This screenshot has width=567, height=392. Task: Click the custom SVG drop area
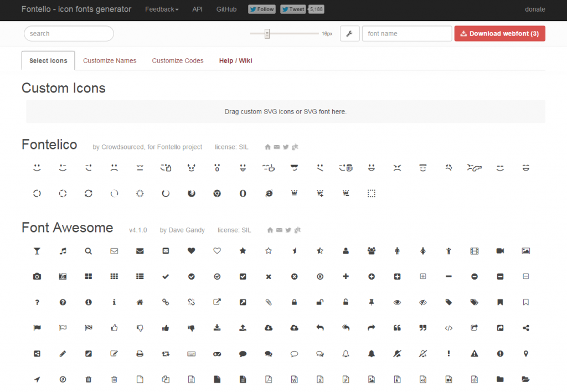point(285,112)
